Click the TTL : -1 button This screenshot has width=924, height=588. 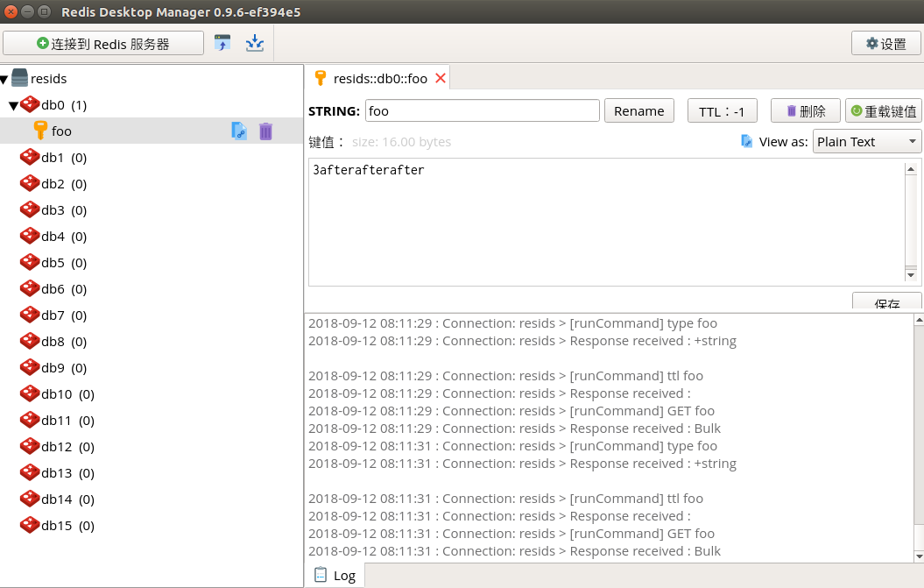pyautogui.click(x=722, y=111)
